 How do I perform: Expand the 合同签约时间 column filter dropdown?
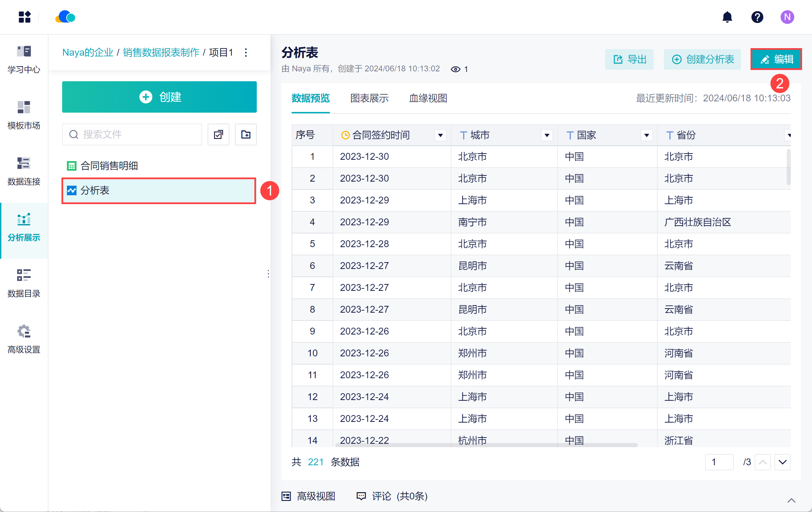click(x=440, y=136)
